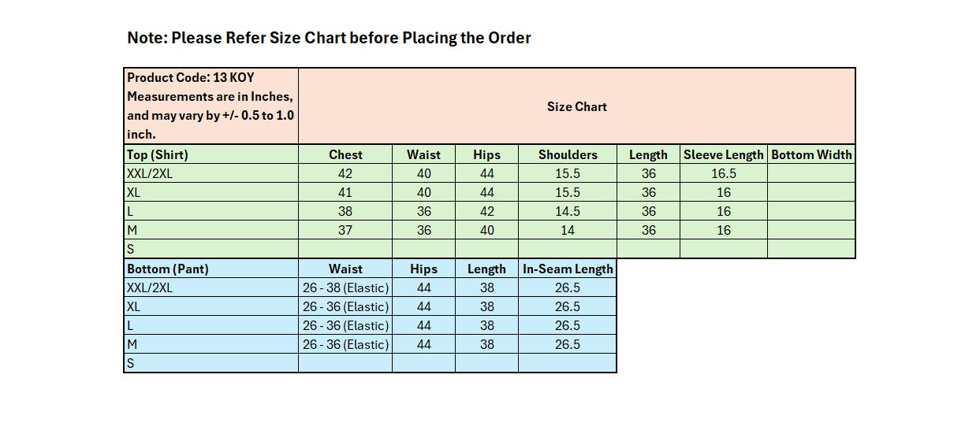Select the 'In-Seam Length' column header
This screenshot has height=445, width=980.
568,269
